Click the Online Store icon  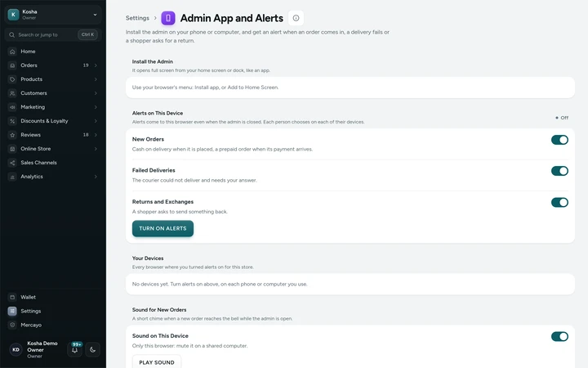coord(12,149)
